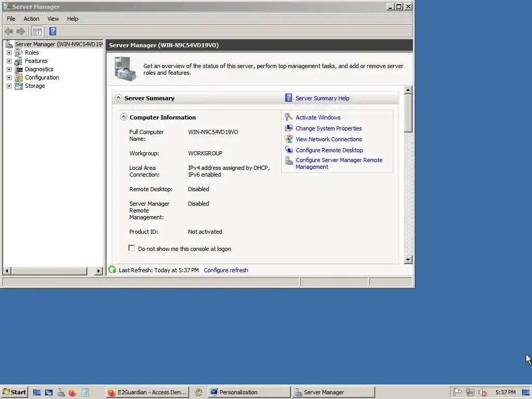Image resolution: width=532 pixels, height=399 pixels.
Task: Open Firefox from the quick launch bar
Action: pos(73,393)
